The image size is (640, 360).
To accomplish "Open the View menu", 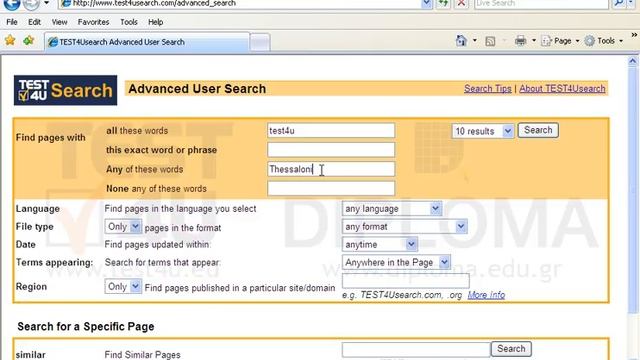I will point(59,22).
